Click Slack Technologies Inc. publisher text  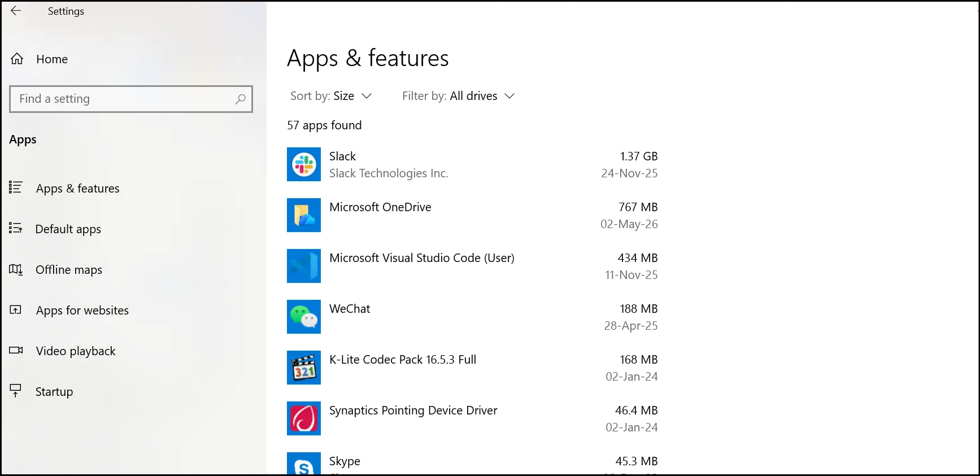(x=389, y=173)
